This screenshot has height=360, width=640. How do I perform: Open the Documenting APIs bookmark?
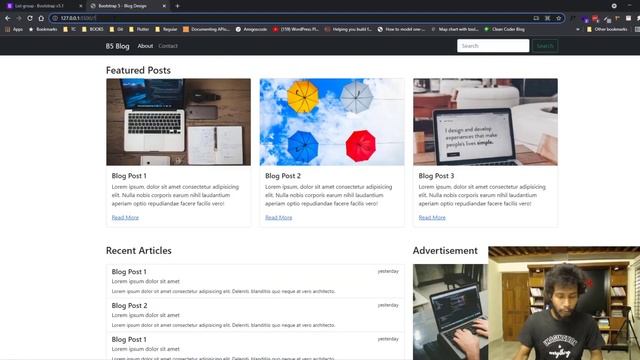[207, 29]
